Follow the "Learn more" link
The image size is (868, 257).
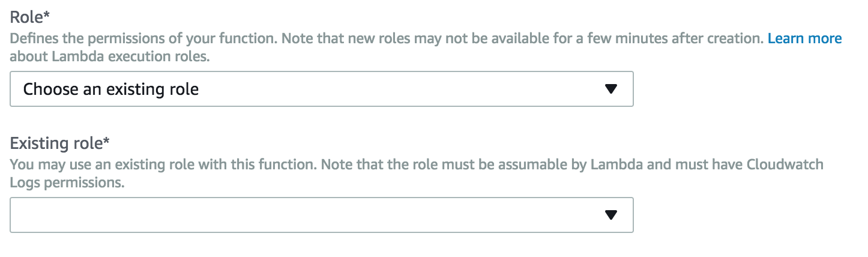(804, 39)
